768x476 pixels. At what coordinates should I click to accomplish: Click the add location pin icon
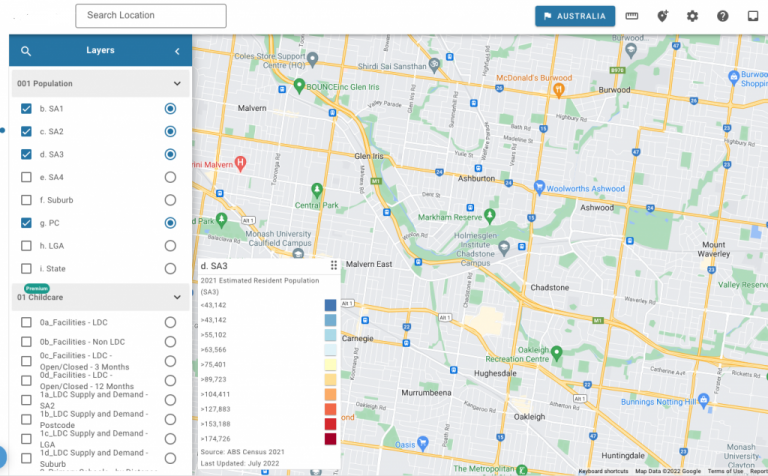662,16
